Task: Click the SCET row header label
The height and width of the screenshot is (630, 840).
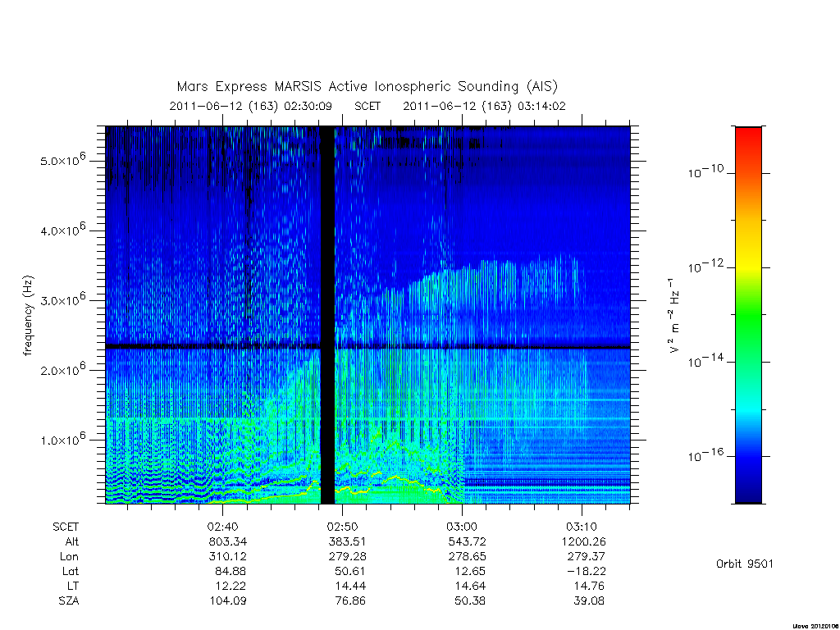Action: pos(66,527)
